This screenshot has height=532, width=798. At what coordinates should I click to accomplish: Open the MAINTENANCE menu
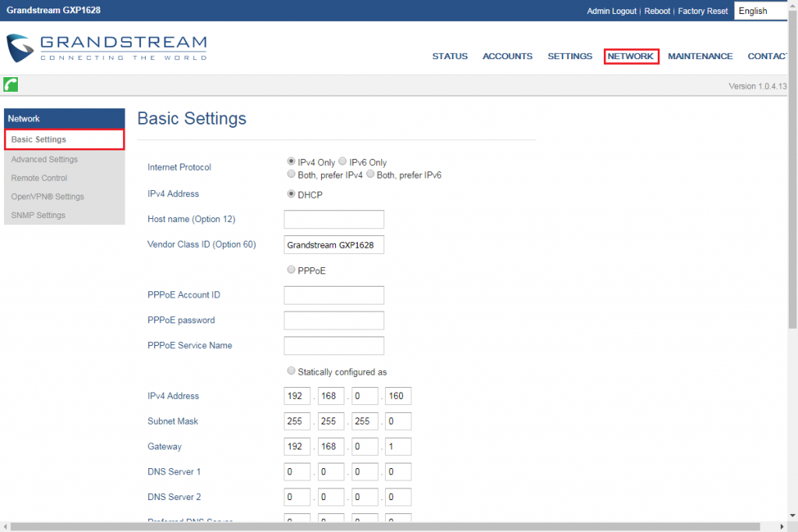tap(701, 56)
